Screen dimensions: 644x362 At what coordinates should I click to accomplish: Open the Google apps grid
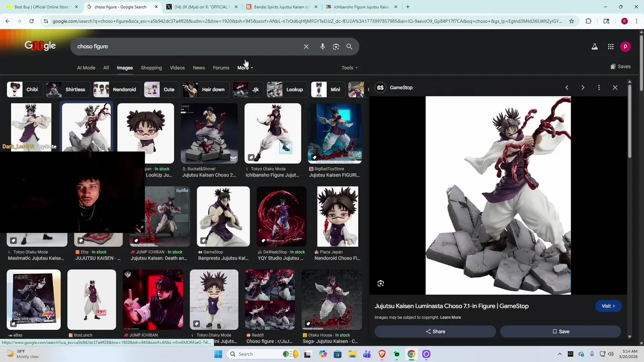[610, 46]
